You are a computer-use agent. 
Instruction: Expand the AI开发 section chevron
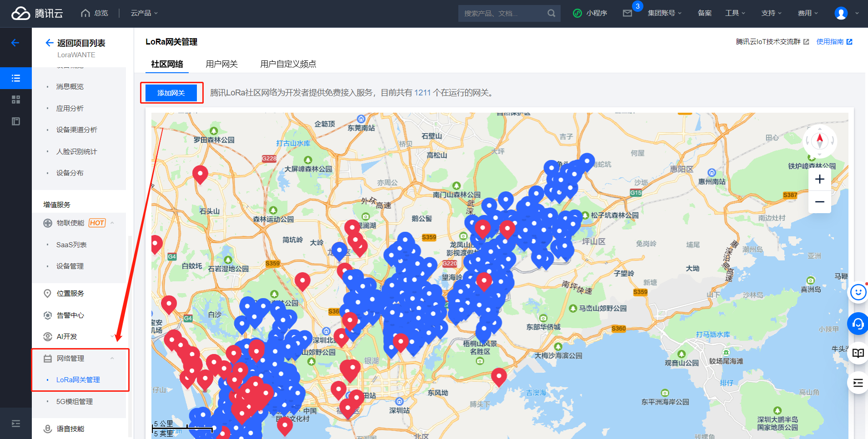(x=112, y=337)
